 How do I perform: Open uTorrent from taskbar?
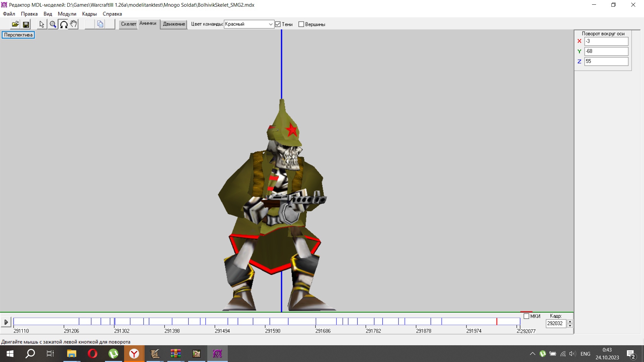pos(113,354)
